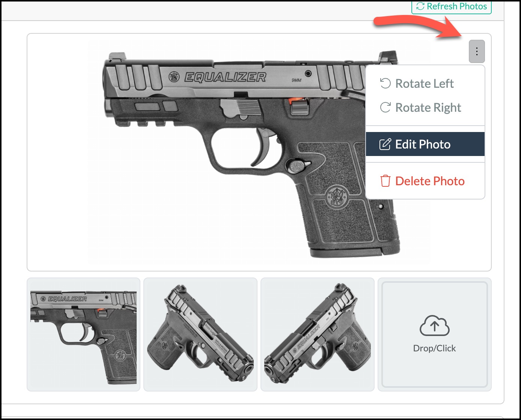This screenshot has width=521, height=420.
Task: Click the EQUALIZER engraving on large photo
Action: [225, 77]
